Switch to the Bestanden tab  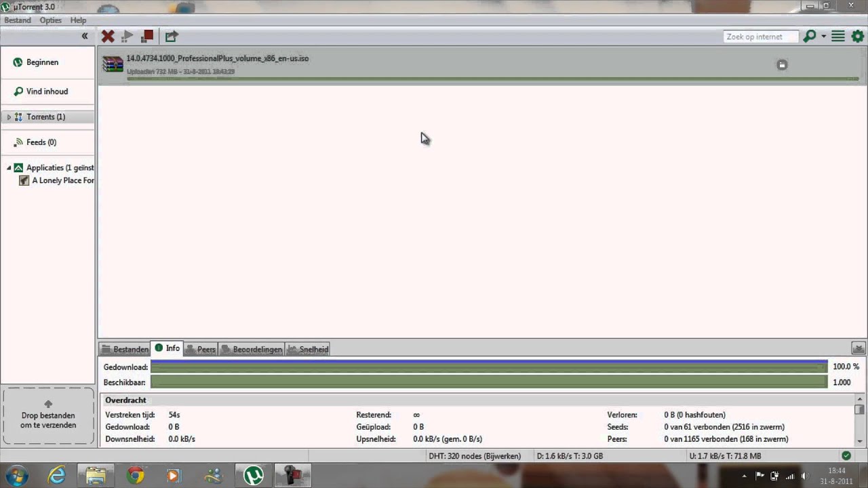125,349
